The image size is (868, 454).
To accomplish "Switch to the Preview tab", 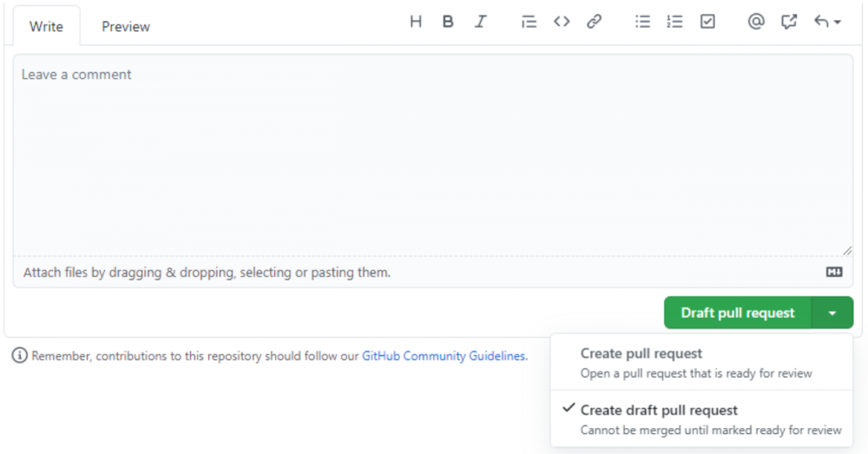I will tap(126, 27).
